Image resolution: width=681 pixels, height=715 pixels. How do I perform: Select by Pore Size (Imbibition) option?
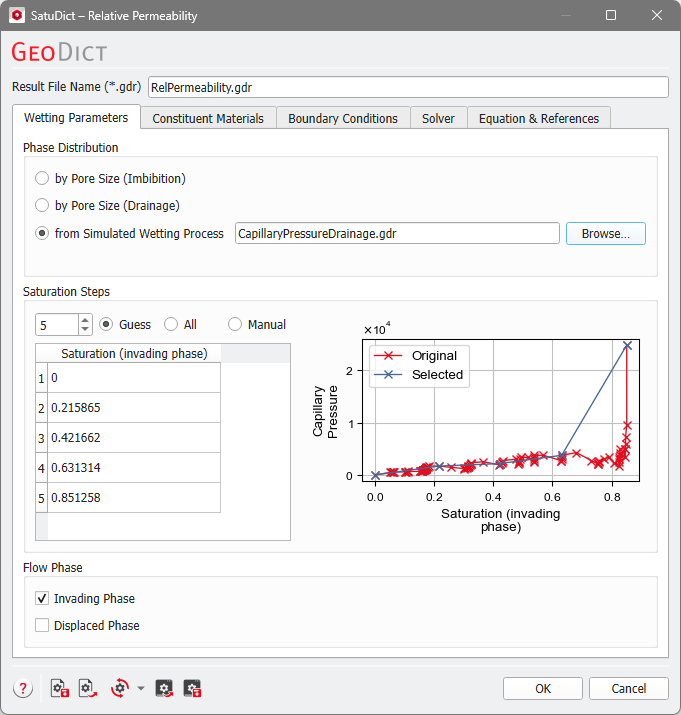click(x=110, y=178)
